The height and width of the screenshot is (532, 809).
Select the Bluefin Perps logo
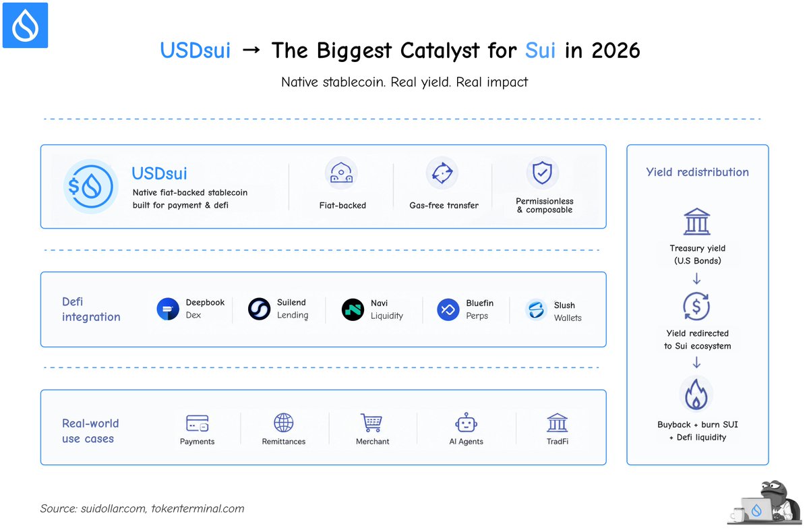pos(448,310)
